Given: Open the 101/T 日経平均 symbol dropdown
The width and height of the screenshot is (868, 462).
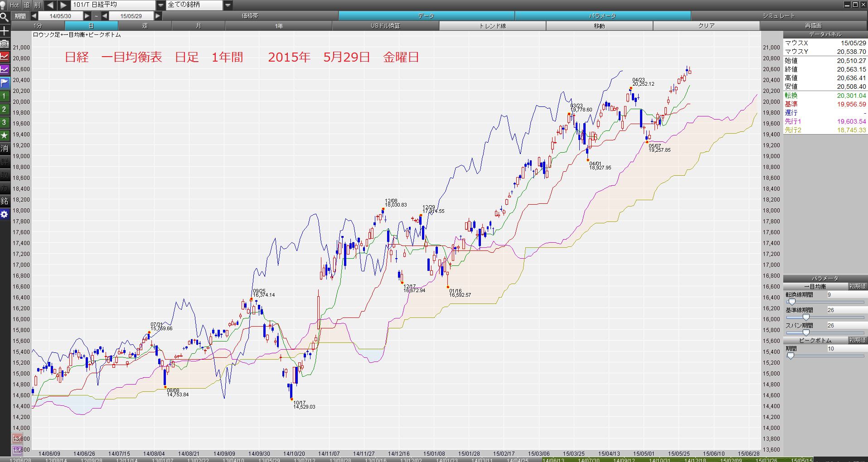Looking at the screenshot, I should coord(161,5).
